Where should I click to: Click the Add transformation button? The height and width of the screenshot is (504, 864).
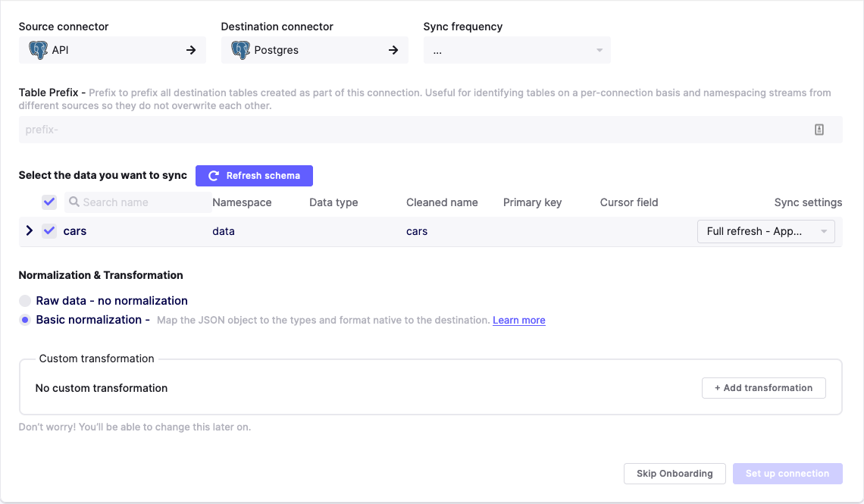[763, 388]
